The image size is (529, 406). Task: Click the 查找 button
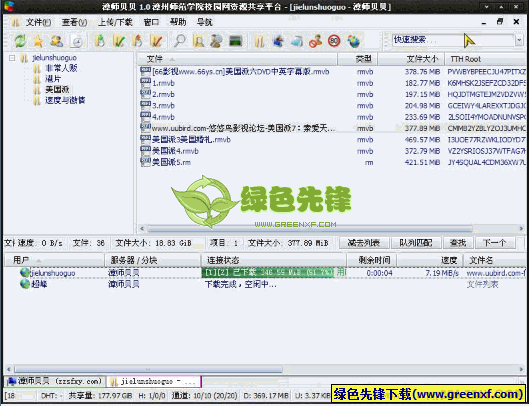[457, 243]
